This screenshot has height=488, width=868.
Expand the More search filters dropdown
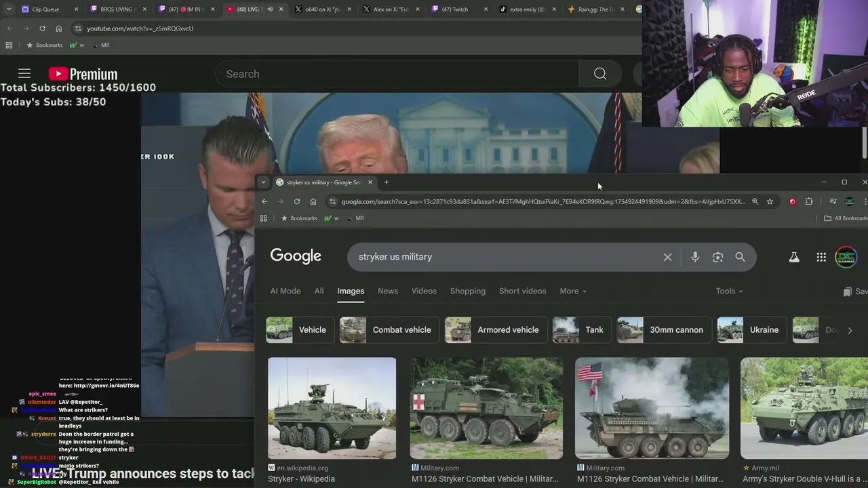573,291
